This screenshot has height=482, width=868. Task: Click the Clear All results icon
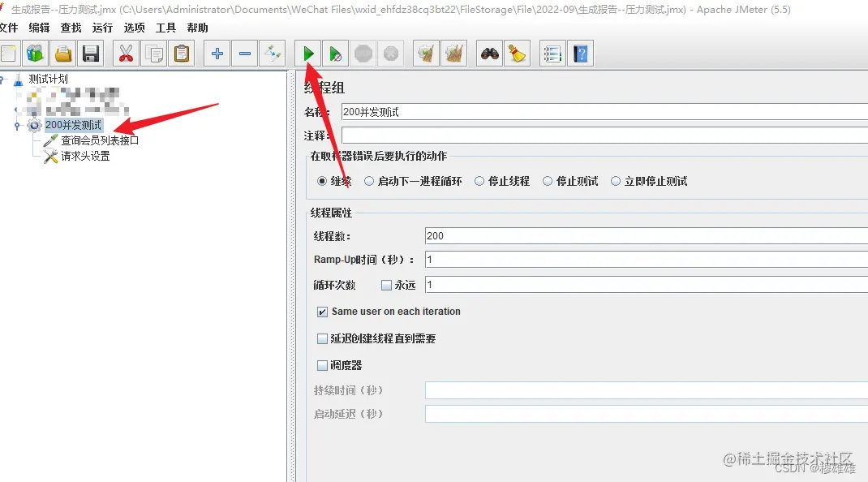pos(454,54)
